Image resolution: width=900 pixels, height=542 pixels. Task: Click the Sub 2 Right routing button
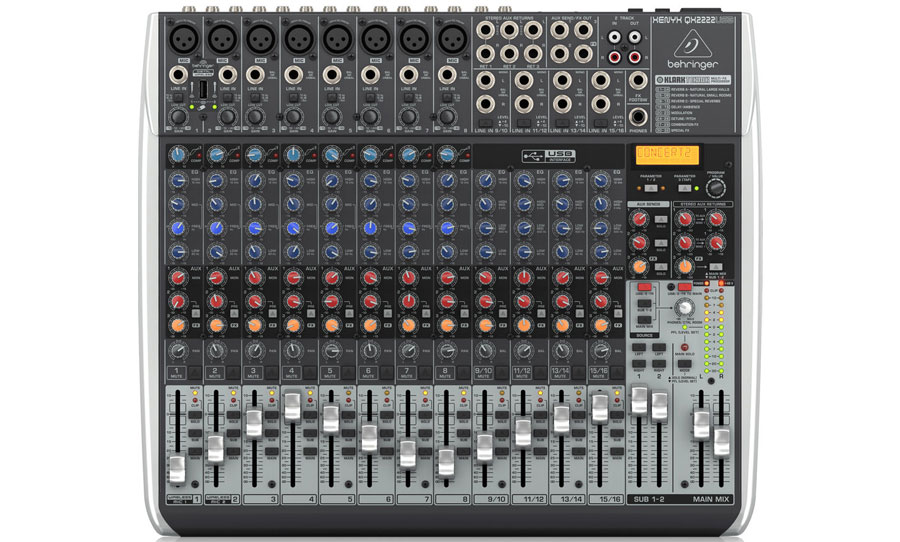[659, 364]
